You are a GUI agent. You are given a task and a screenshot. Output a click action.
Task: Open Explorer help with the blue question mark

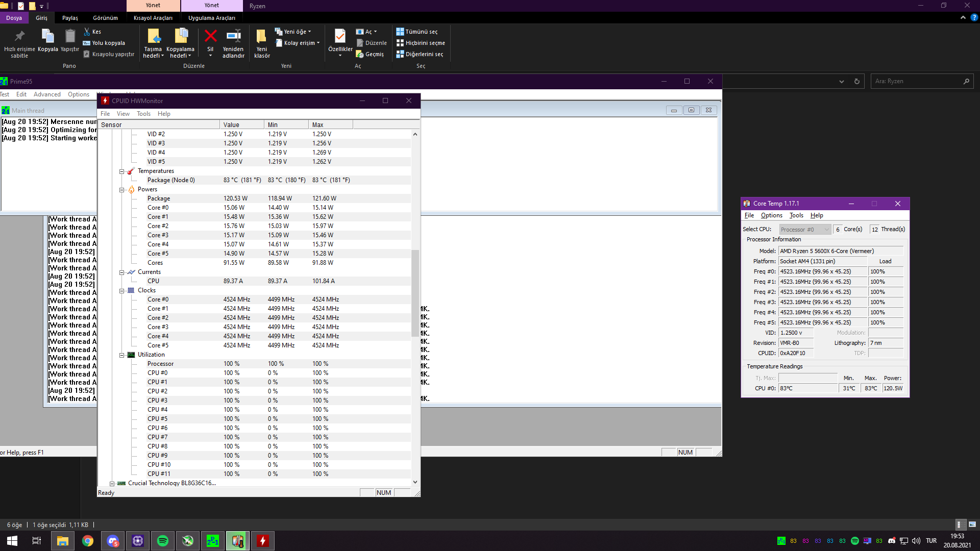pyautogui.click(x=974, y=17)
